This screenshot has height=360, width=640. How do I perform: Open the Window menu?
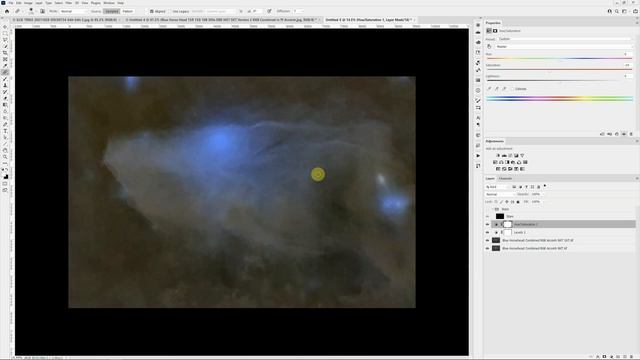[109, 3]
